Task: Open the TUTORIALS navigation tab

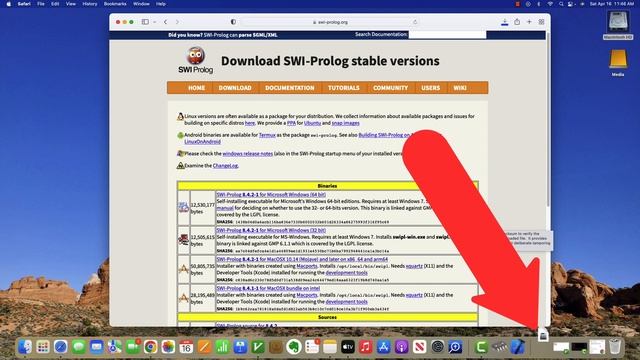Action: pyautogui.click(x=344, y=88)
